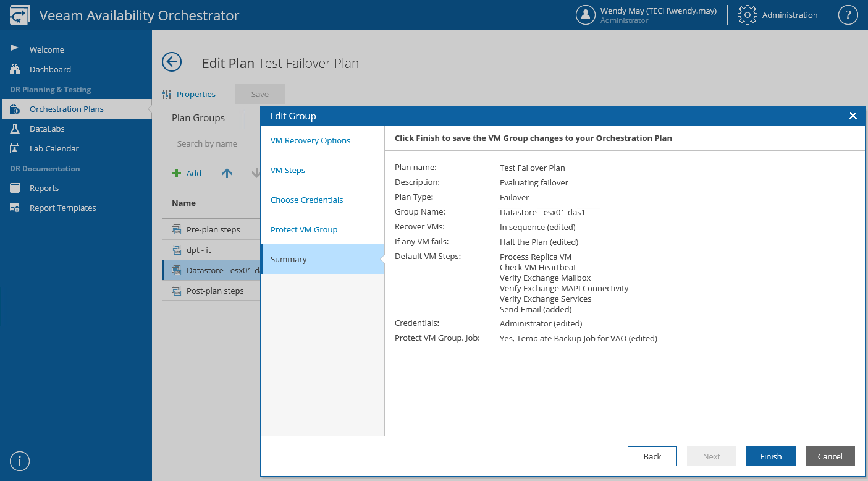Screen dimensions: 868x481
Task: Cancel the Edit Group dialog
Action: 830,456
